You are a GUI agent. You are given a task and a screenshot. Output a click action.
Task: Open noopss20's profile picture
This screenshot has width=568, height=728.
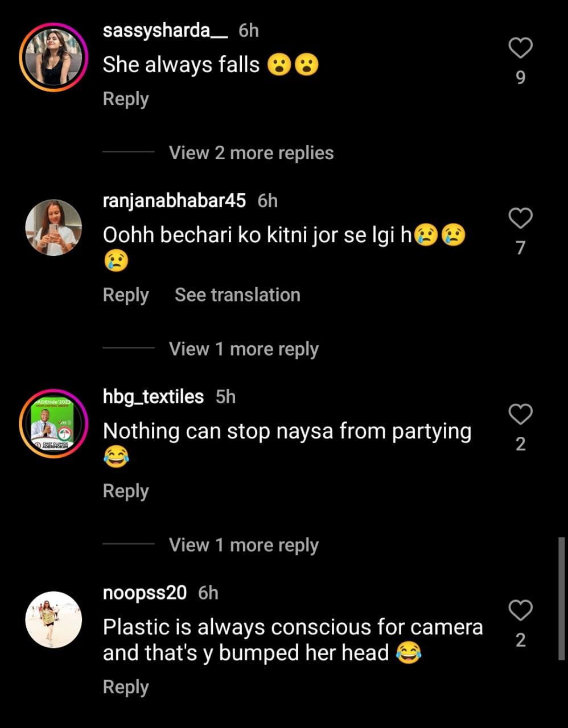coord(53,620)
